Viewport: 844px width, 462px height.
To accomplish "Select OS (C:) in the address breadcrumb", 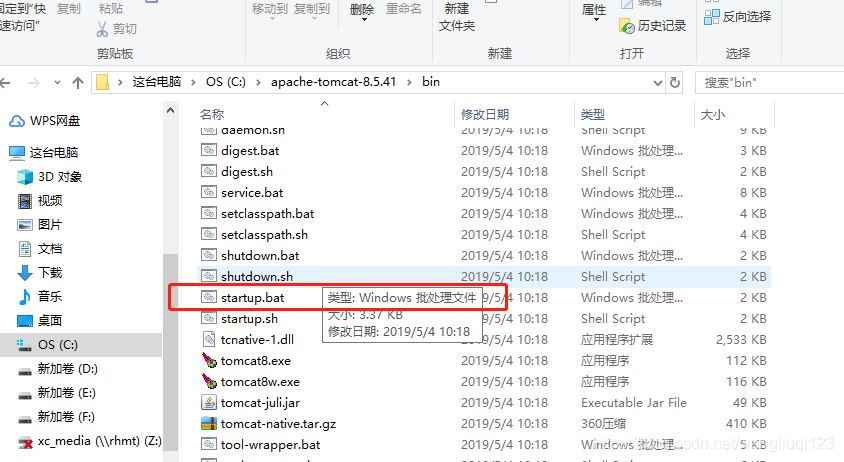I will point(226,82).
